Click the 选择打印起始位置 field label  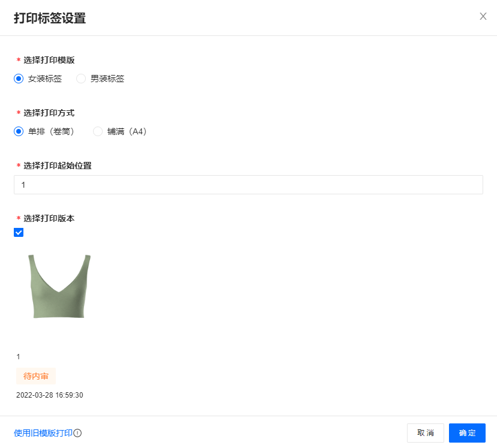(x=57, y=166)
